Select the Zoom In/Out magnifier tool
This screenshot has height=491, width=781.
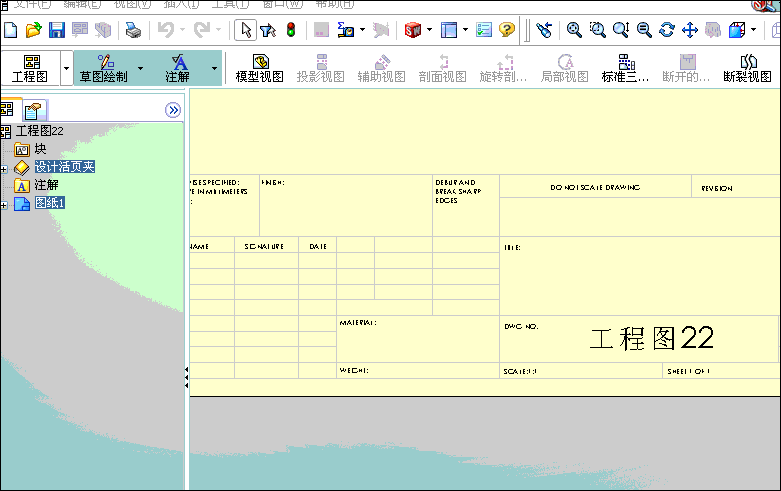point(621,30)
